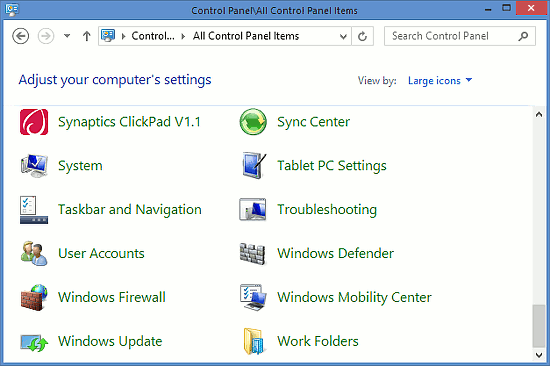Open the System link text
Screen dimensions: 550x366
click(x=80, y=166)
